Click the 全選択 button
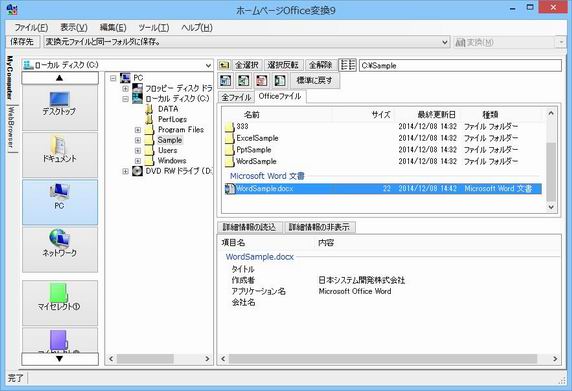 247,65
